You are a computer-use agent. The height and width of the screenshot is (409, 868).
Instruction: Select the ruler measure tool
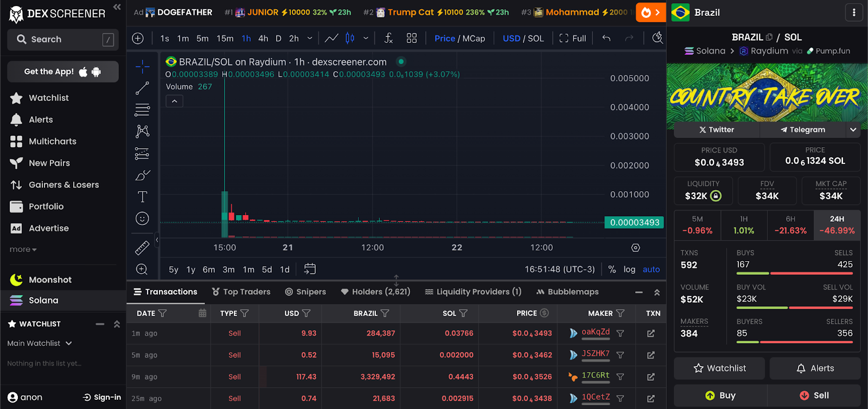click(142, 248)
